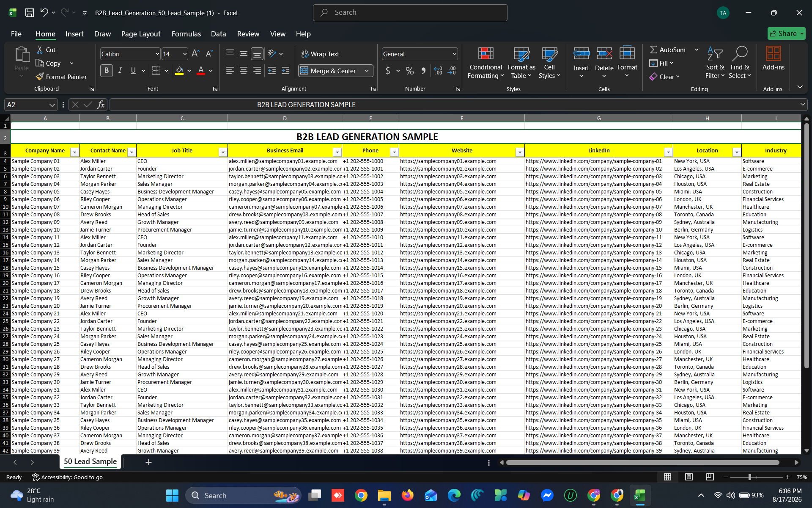Apply Percent Style format
Viewport: 812px width, 508px height.
click(x=410, y=71)
